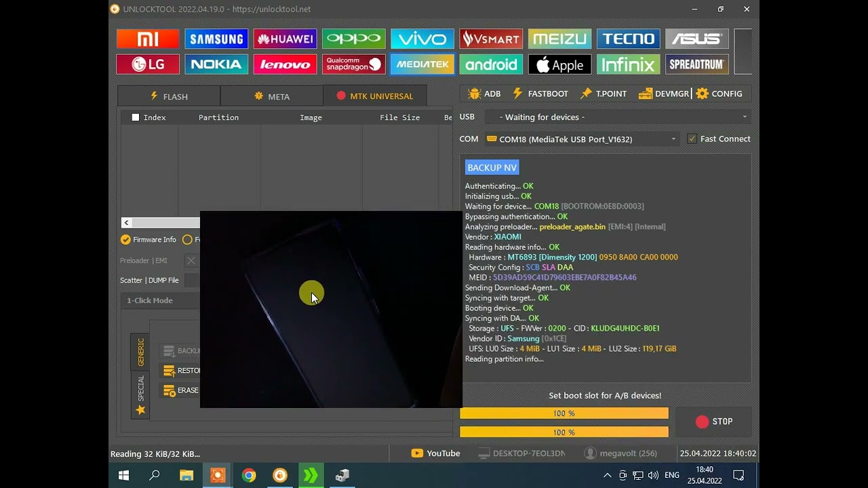Open the Windows notification center
The height and width of the screenshot is (488, 868).
click(739, 475)
